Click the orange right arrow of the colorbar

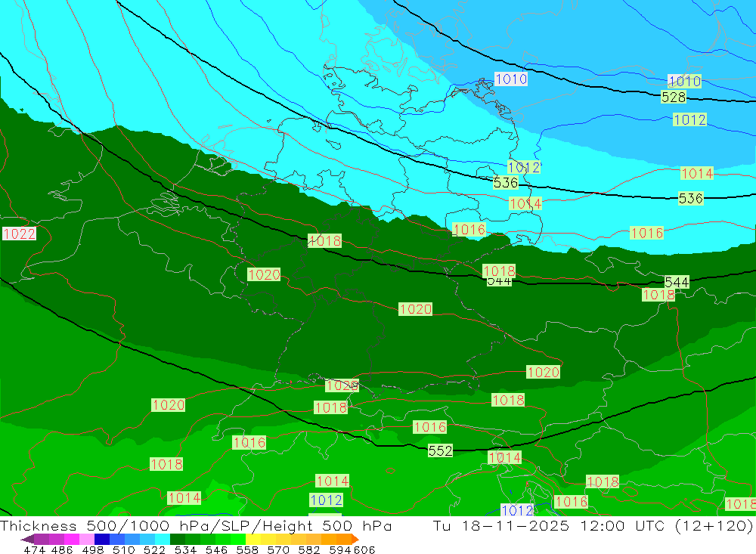click(x=355, y=539)
